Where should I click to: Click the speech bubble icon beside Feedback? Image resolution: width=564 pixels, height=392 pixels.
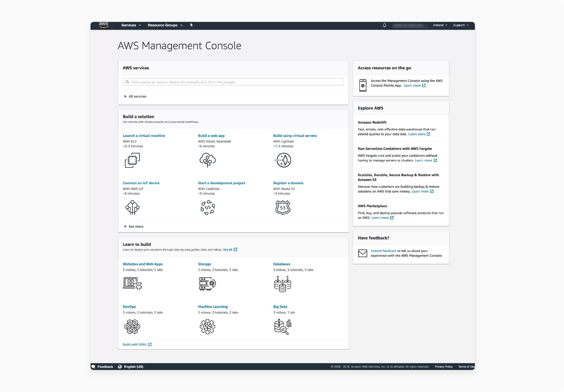[93, 367]
